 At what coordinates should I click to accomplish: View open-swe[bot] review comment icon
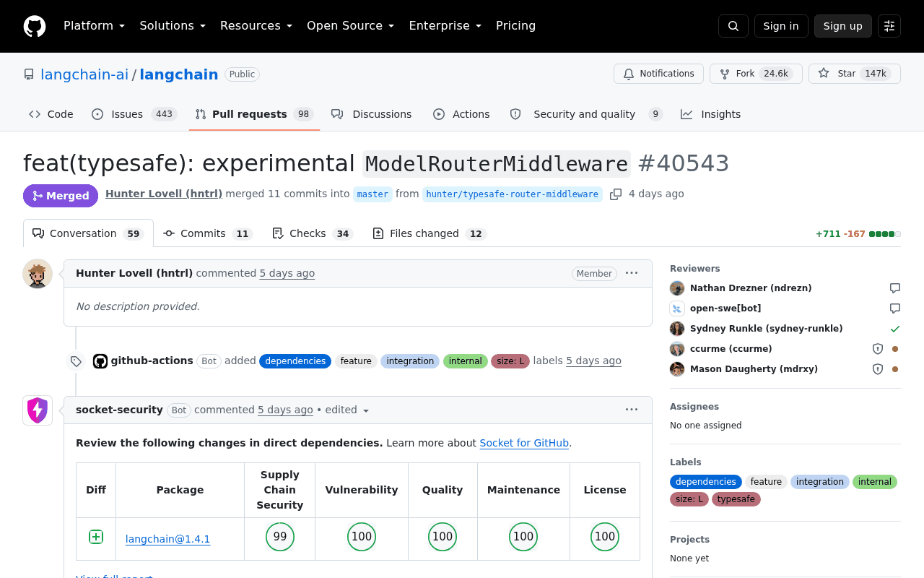click(x=895, y=309)
